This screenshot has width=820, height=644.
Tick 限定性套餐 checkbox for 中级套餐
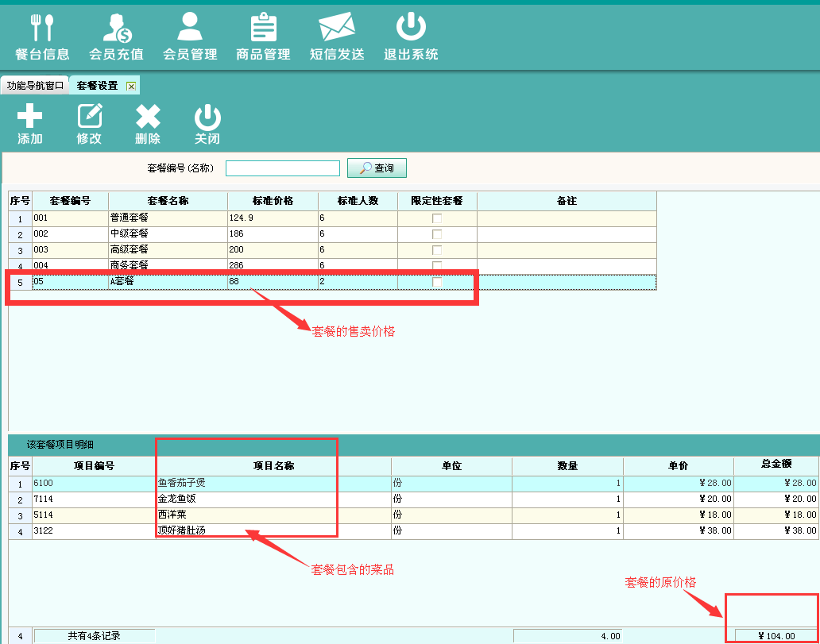(x=437, y=234)
